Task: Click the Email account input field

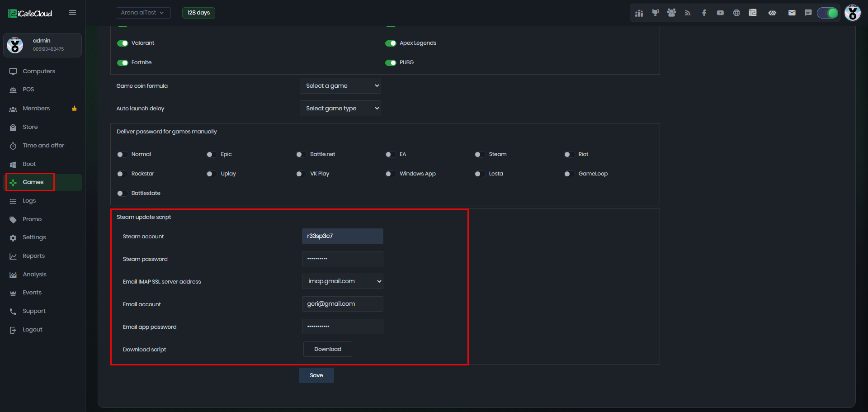Action: point(343,304)
